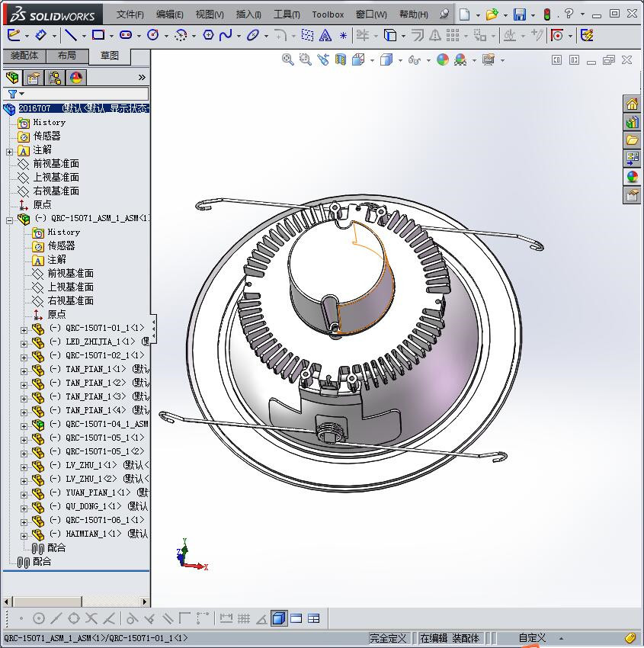Image resolution: width=644 pixels, height=648 pixels.
Task: Open the 工具 menu
Action: click(x=287, y=14)
